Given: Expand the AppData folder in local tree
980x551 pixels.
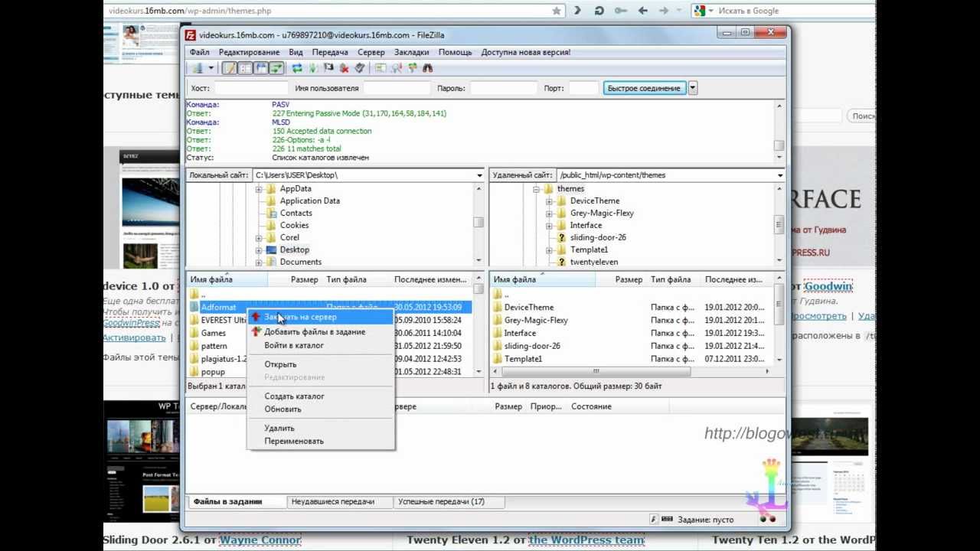Looking at the screenshot, I should pos(259,189).
